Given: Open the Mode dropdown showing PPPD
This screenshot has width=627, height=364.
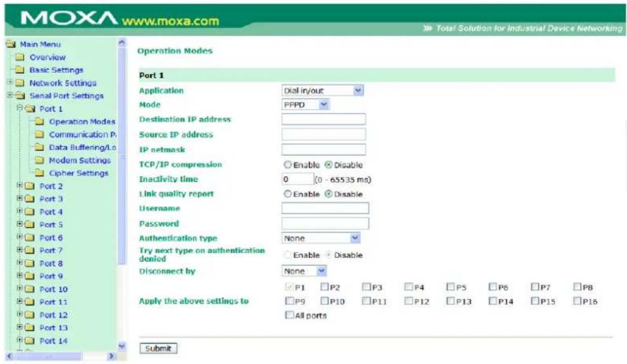Looking at the screenshot, I should tap(305, 105).
